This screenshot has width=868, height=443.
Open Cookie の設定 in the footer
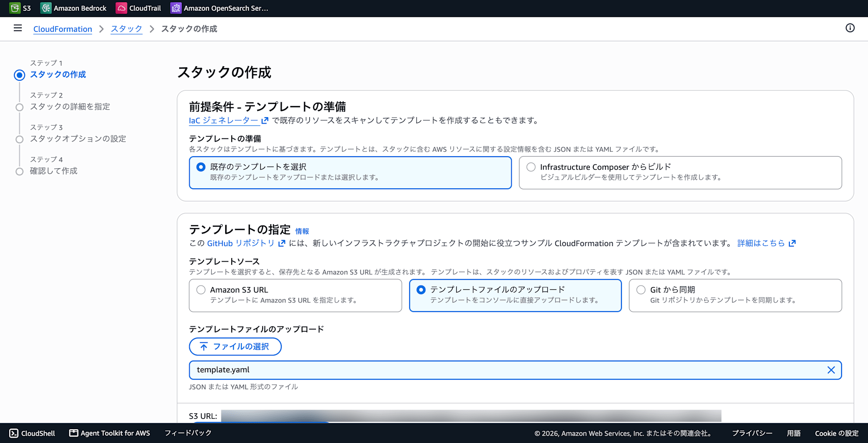point(837,433)
